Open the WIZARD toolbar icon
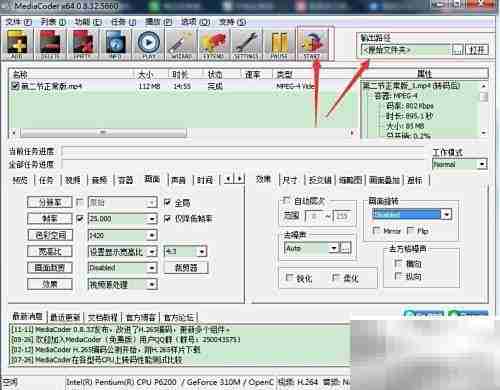Viewport: 500px width, 390px height. [181, 44]
